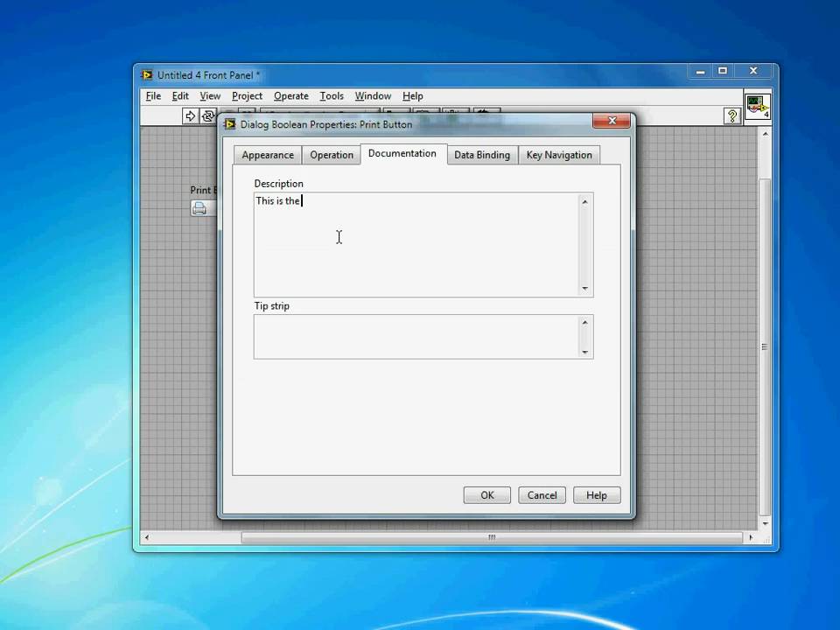Confirm with the OK button

[x=487, y=495]
